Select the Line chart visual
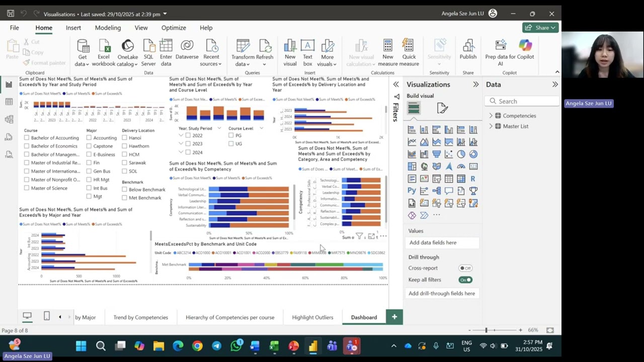This screenshot has width=644, height=362. [412, 142]
